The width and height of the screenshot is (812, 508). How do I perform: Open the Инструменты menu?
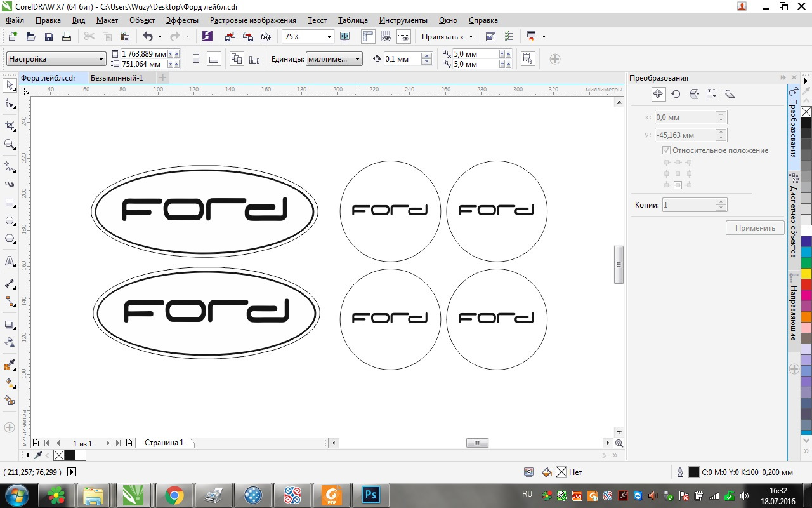(x=403, y=20)
